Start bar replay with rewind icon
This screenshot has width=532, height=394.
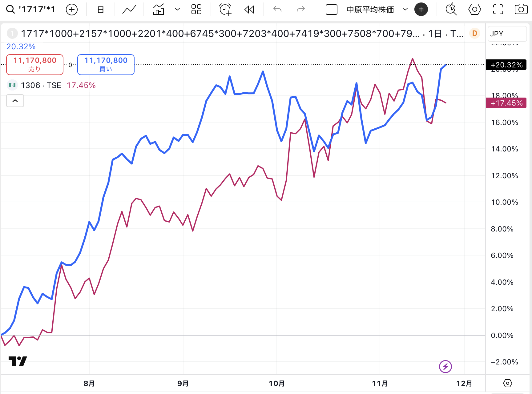[249, 10]
